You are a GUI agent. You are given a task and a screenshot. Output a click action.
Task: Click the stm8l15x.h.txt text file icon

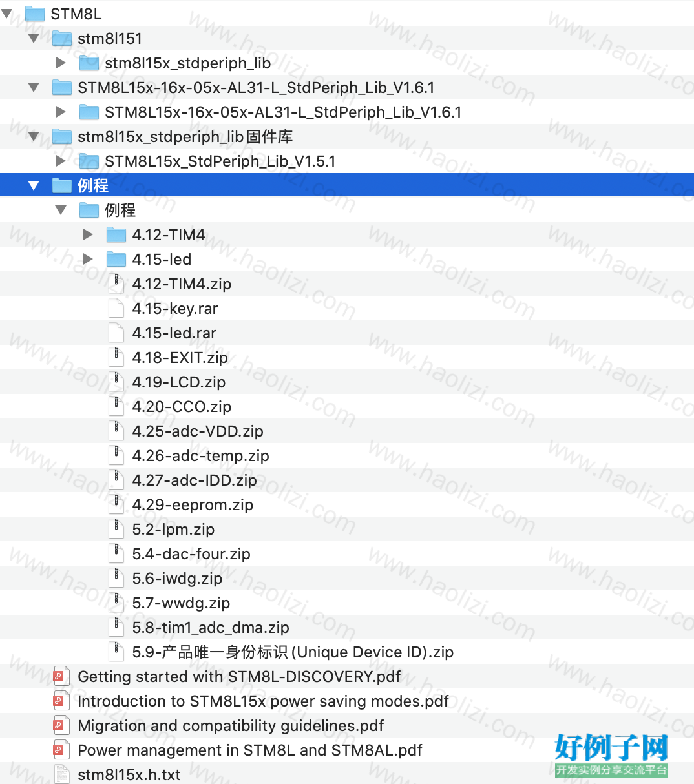[x=61, y=774]
